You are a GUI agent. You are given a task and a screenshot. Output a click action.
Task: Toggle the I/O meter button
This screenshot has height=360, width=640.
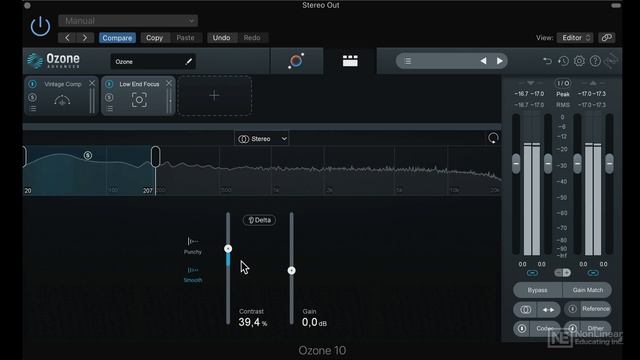(563, 83)
